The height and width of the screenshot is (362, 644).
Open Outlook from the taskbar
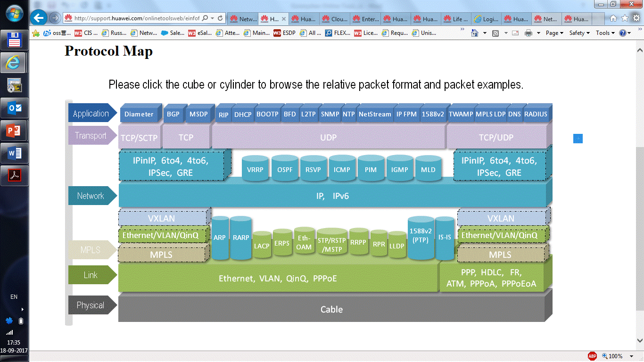14,108
